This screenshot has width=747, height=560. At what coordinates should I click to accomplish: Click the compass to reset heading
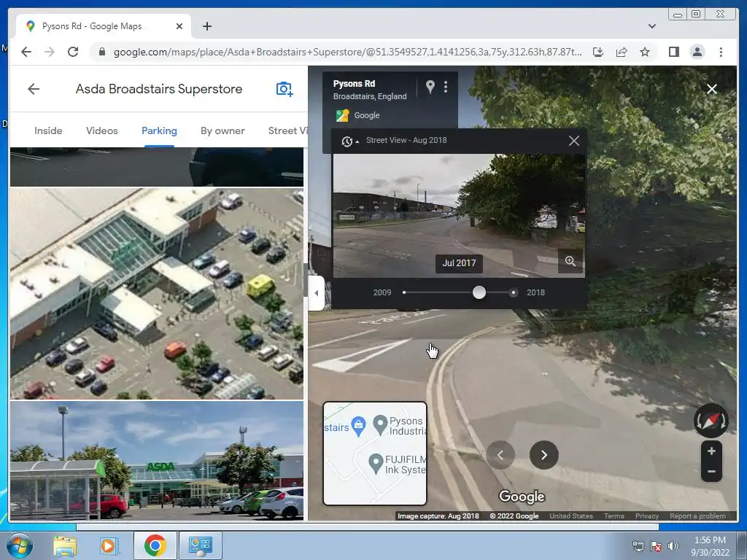tap(711, 421)
